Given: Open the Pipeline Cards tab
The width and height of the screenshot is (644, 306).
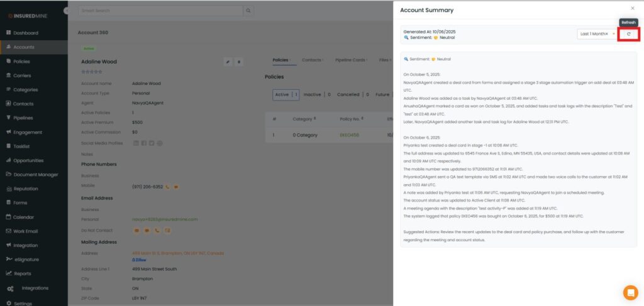Looking at the screenshot, I should 350,60.
